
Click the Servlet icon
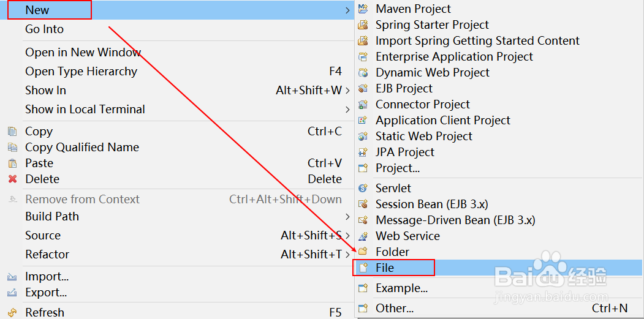point(363,188)
